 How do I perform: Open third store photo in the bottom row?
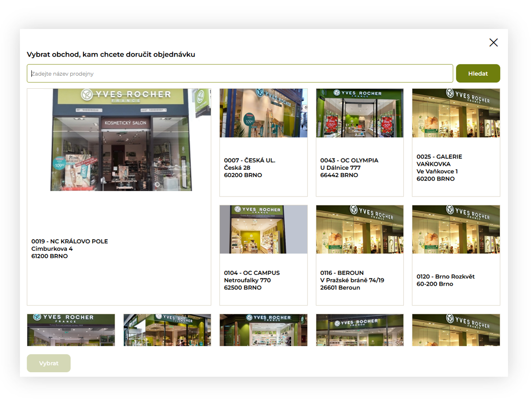(264, 330)
